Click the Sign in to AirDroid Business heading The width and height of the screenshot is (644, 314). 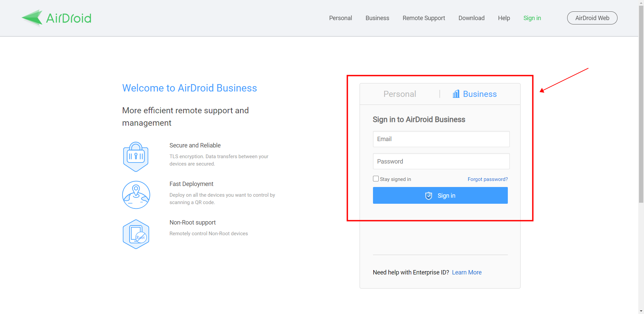pos(419,120)
